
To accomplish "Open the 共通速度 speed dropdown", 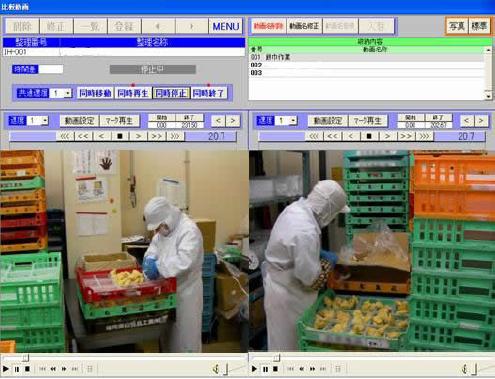I will pyautogui.click(x=68, y=93).
